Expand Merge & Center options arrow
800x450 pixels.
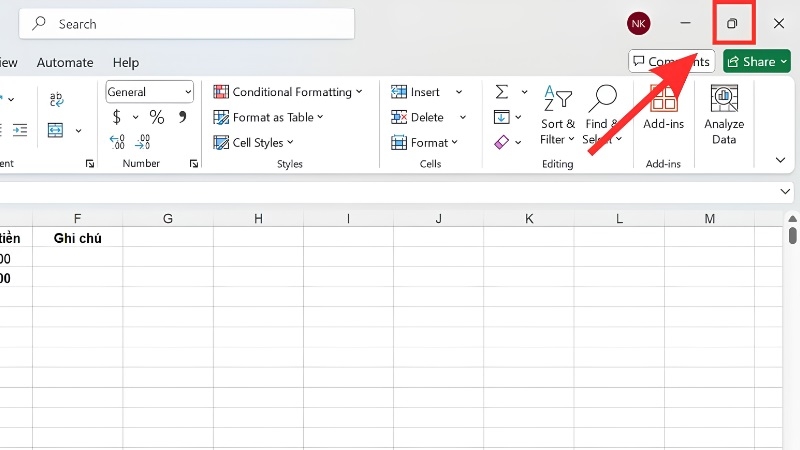(x=78, y=131)
